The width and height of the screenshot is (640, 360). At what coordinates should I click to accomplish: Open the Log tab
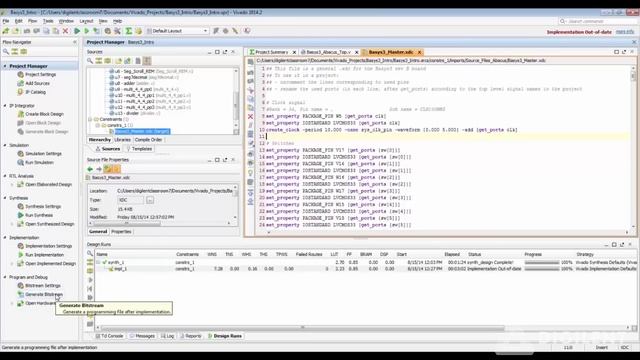coord(167,336)
